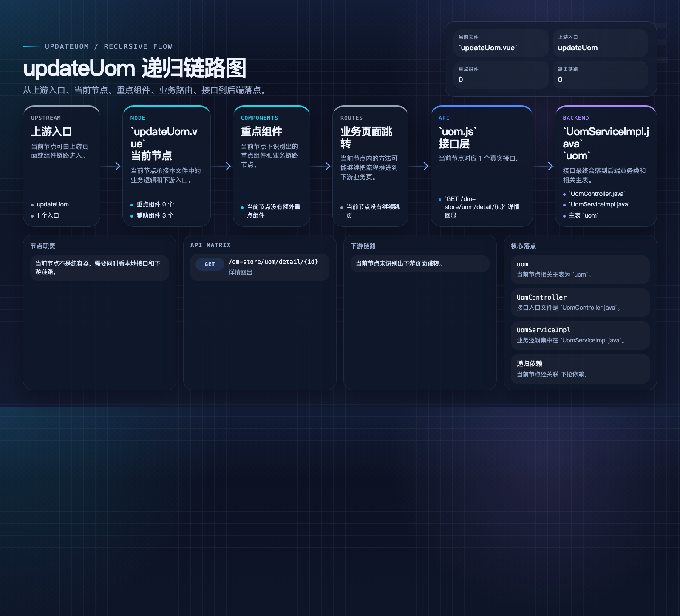
Task: Click the 重点组件 0 summary tile
Action: pyautogui.click(x=501, y=75)
